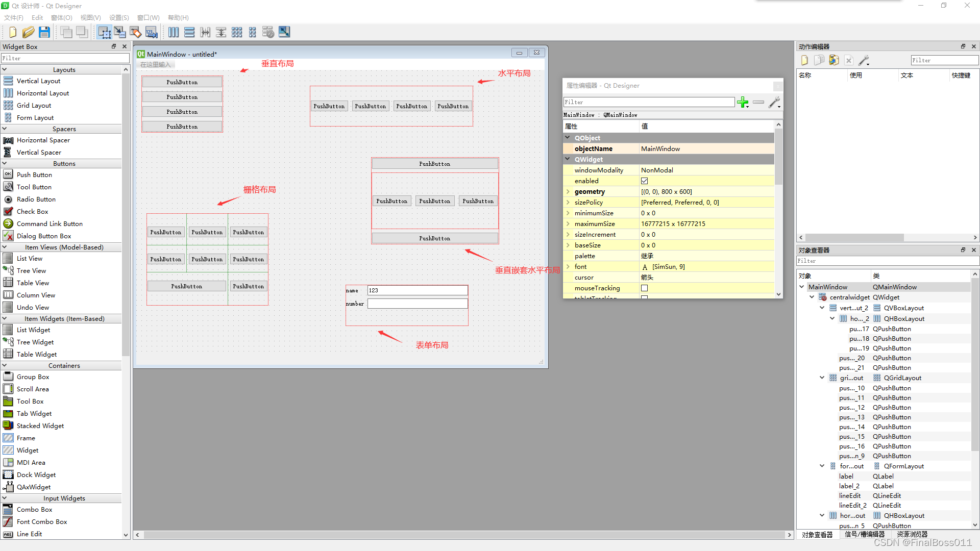980x551 pixels.
Task: Click Paste action icon in the action editor
Action: click(x=834, y=60)
